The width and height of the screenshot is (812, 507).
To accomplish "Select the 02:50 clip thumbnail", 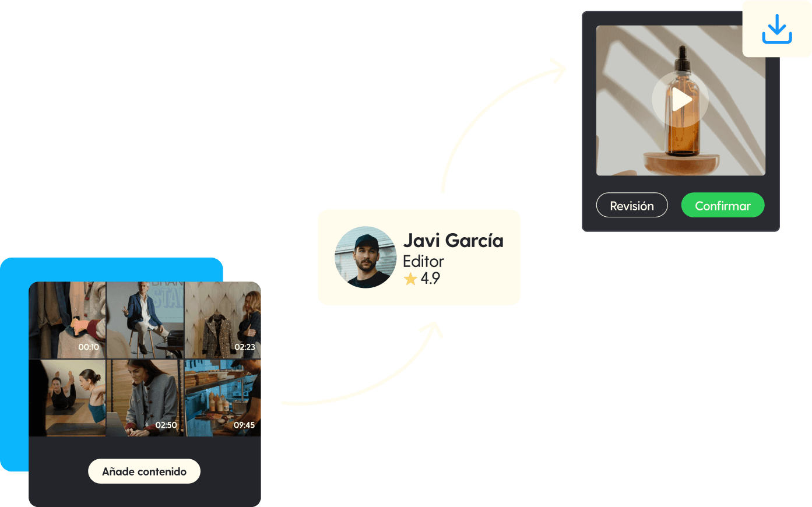I will 145,398.
